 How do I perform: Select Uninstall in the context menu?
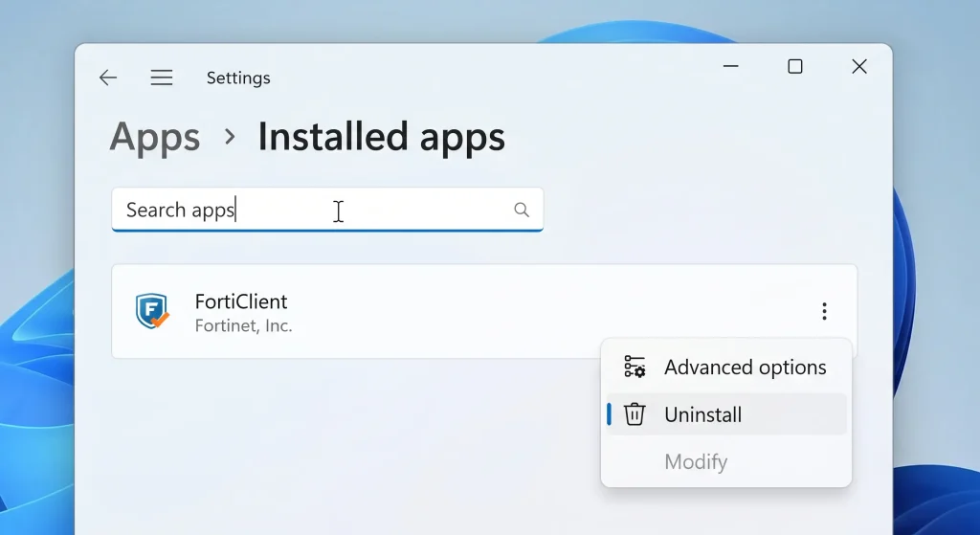pos(726,414)
